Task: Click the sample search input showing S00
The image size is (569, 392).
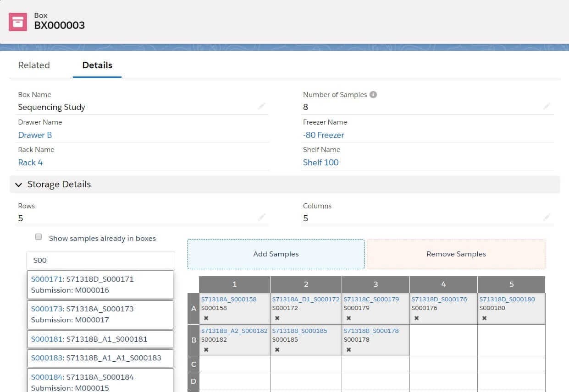Action: 100,260
